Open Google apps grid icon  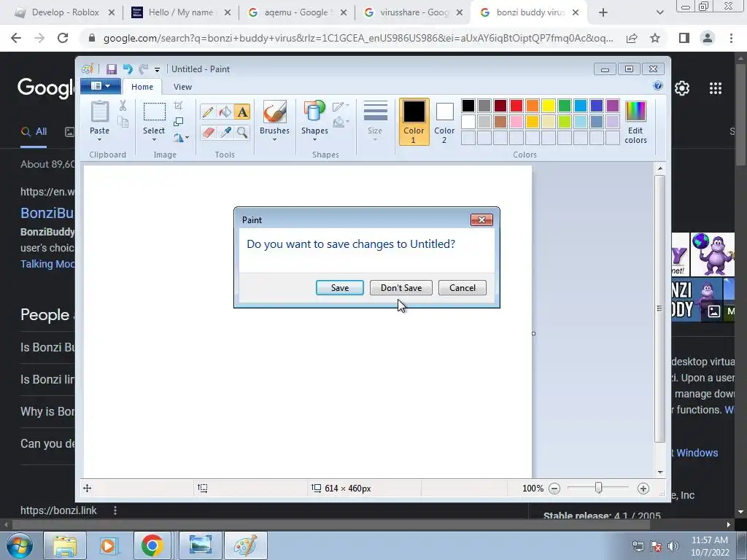click(716, 88)
